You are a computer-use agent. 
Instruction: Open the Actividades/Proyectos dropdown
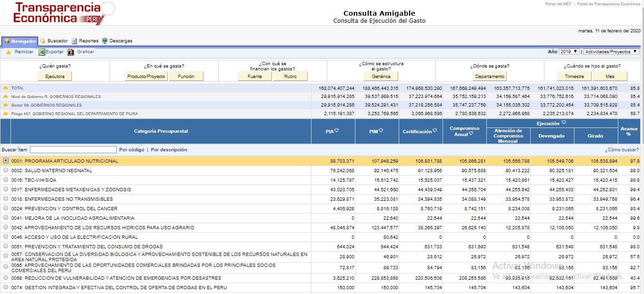pyautogui.click(x=611, y=52)
